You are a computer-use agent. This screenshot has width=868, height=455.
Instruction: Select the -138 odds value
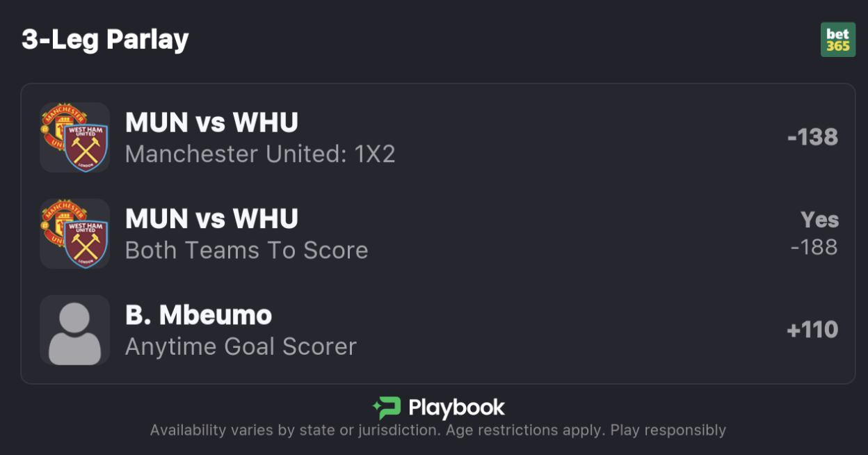[812, 137]
